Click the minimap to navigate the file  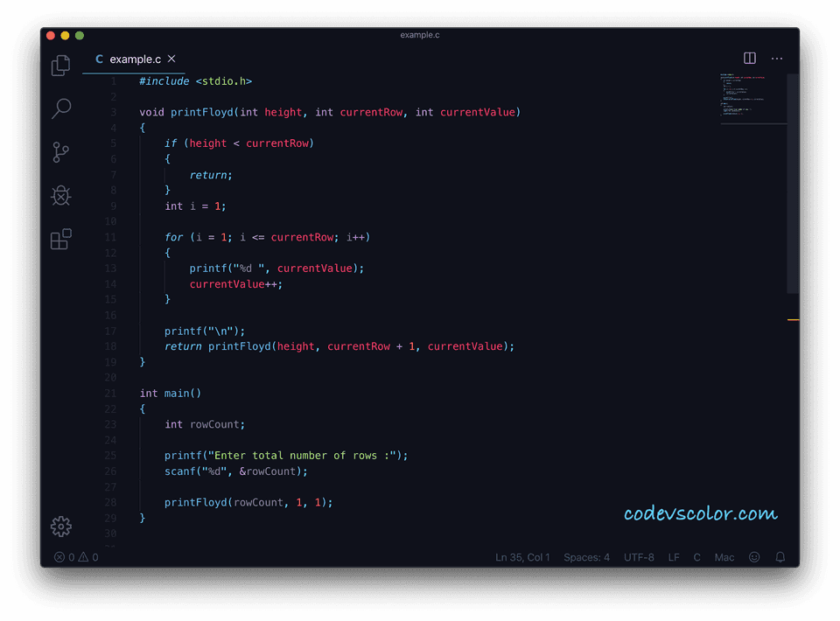tap(752, 96)
